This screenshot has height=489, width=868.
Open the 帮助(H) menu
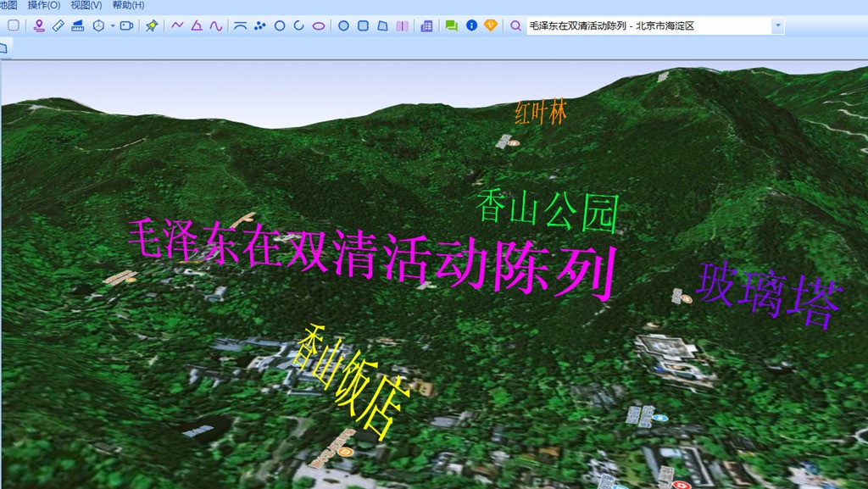tap(128, 5)
